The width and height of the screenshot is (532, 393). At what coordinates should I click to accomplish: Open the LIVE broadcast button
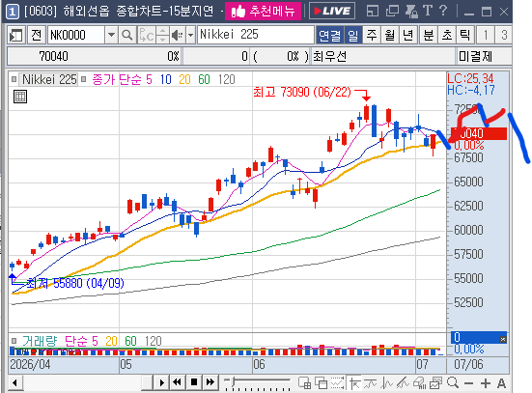pos(332,12)
